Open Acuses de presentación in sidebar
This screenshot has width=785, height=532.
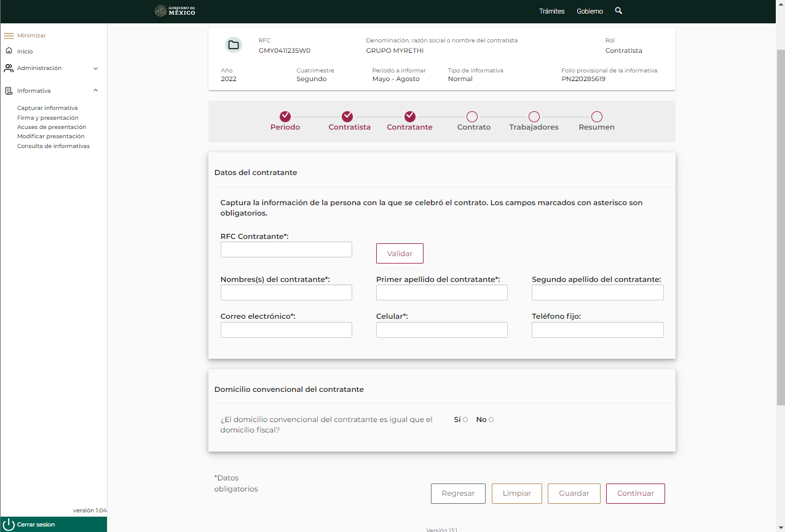coord(52,127)
